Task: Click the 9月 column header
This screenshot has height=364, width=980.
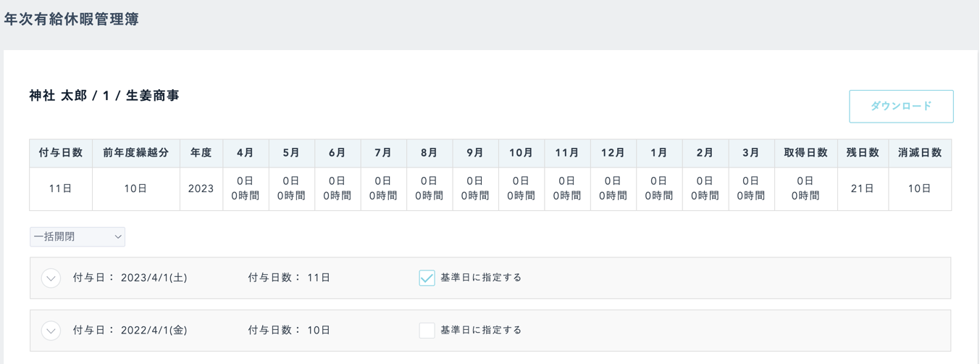Action: [475, 153]
